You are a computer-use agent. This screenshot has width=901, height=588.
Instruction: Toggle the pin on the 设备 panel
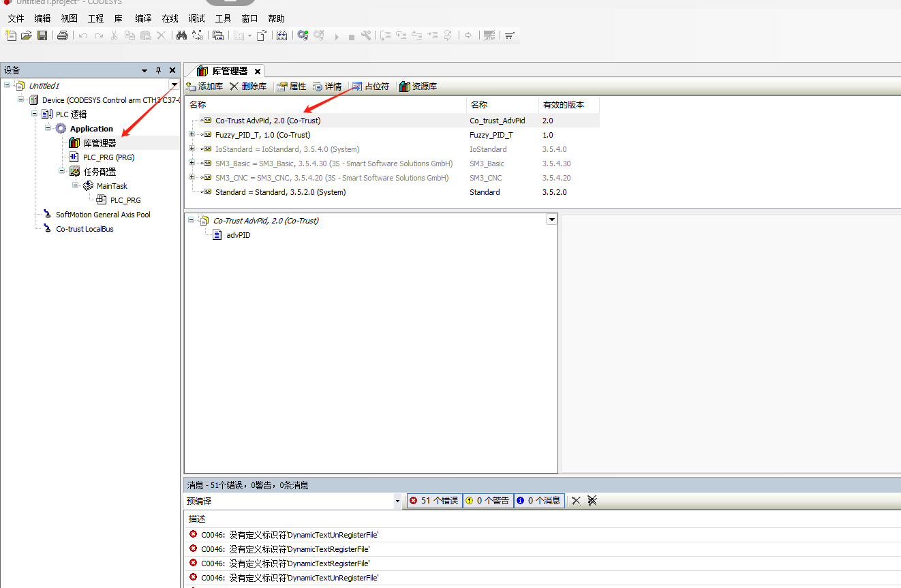[x=158, y=70]
